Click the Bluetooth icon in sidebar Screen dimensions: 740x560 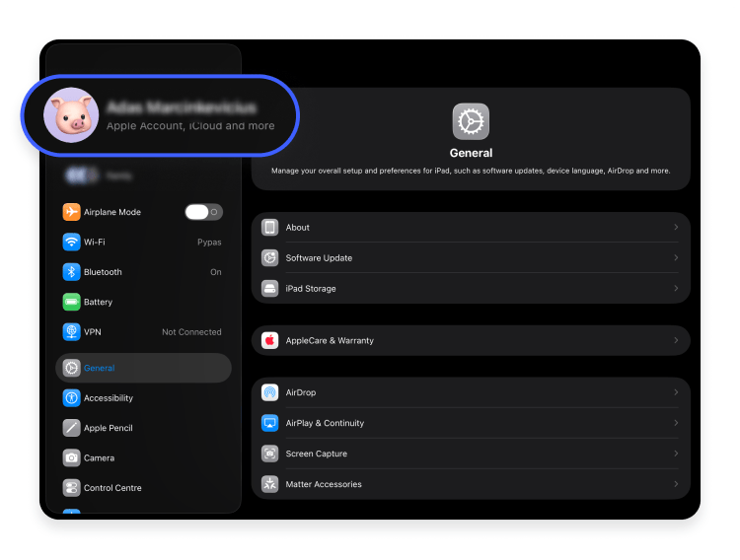(71, 272)
